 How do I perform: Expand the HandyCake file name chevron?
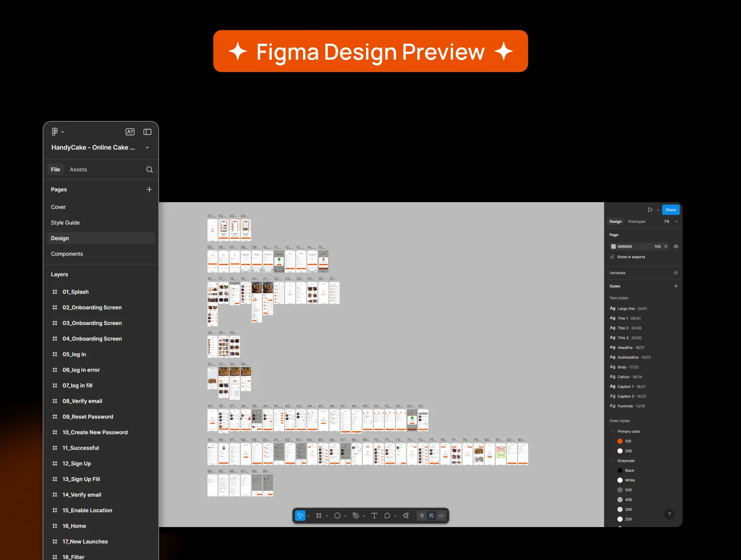click(x=147, y=147)
